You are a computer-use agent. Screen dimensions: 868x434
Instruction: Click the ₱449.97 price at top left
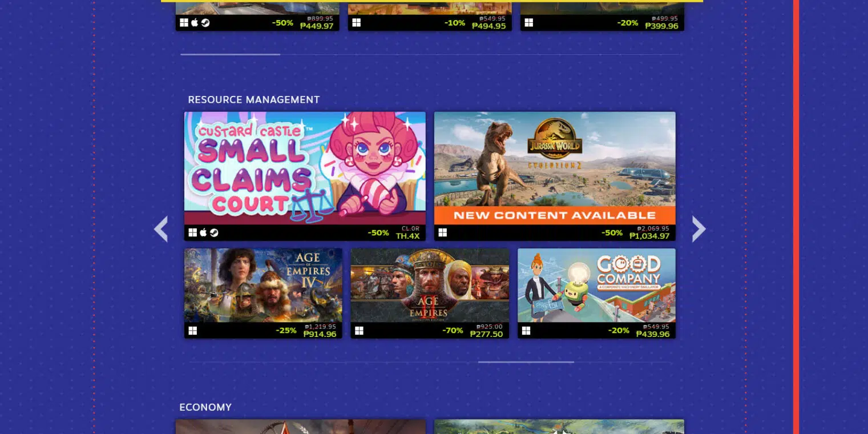[317, 26]
